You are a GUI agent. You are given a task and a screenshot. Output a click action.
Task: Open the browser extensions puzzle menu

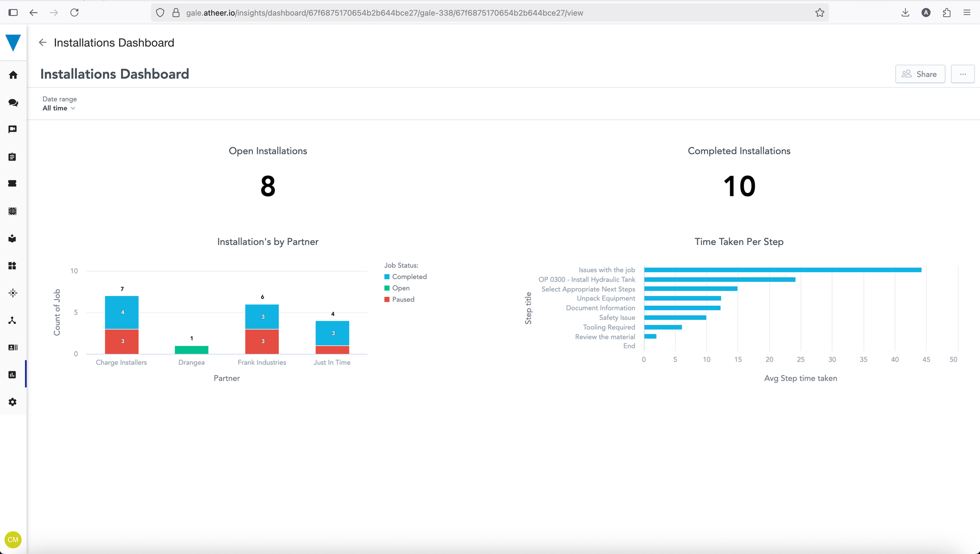click(x=947, y=13)
